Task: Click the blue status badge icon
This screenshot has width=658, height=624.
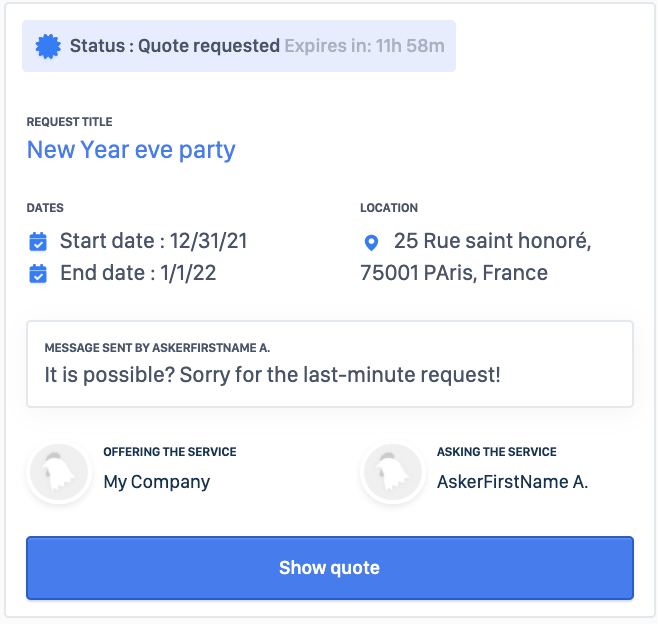Action: click(47, 46)
